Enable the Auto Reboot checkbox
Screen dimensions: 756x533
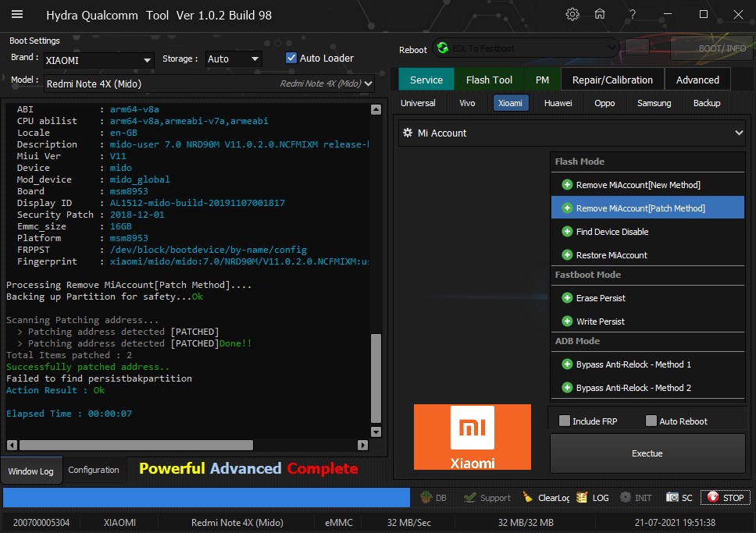[651, 421]
